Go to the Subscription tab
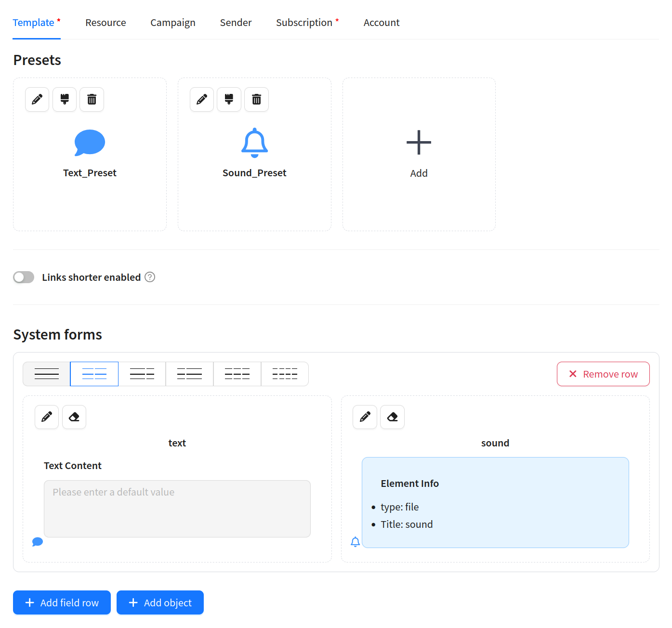672x628 pixels. pos(307,23)
